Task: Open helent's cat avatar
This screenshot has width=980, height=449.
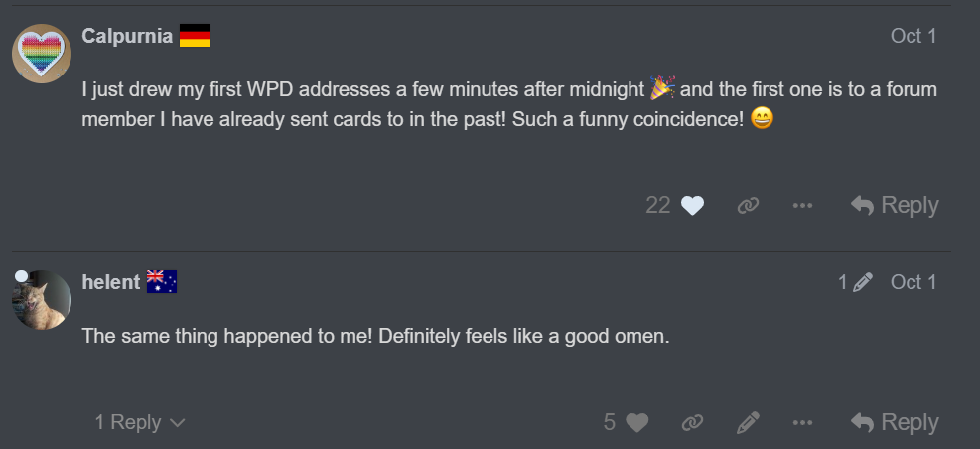Action: [x=41, y=299]
